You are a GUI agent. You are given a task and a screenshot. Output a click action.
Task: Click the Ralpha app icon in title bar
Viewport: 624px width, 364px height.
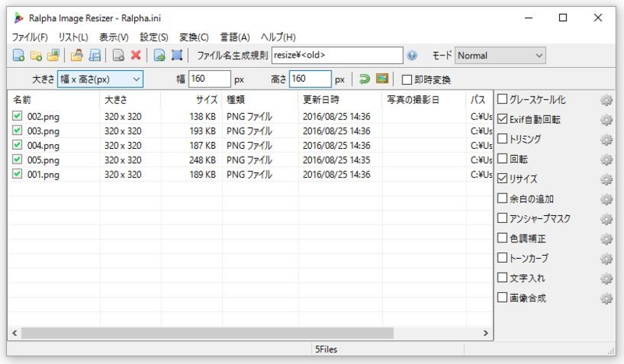click(18, 18)
